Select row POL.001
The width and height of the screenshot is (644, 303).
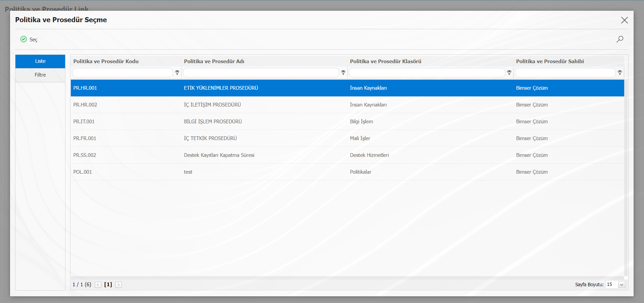[347, 172]
